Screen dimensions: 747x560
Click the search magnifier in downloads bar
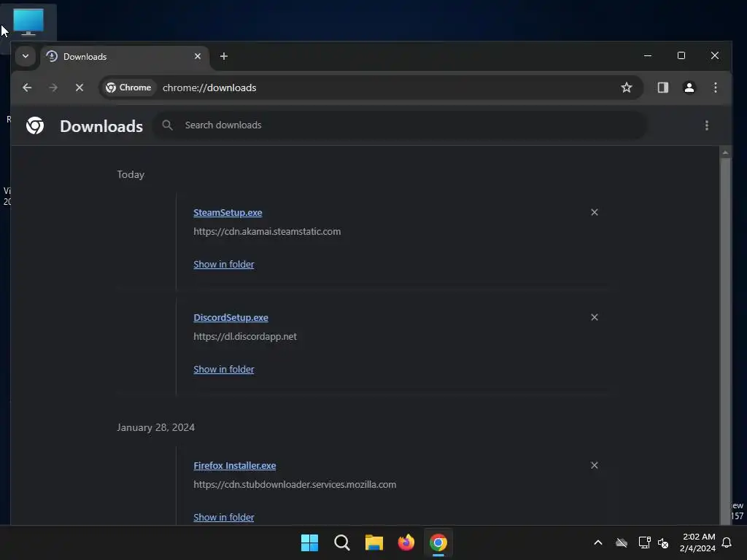[x=167, y=125]
